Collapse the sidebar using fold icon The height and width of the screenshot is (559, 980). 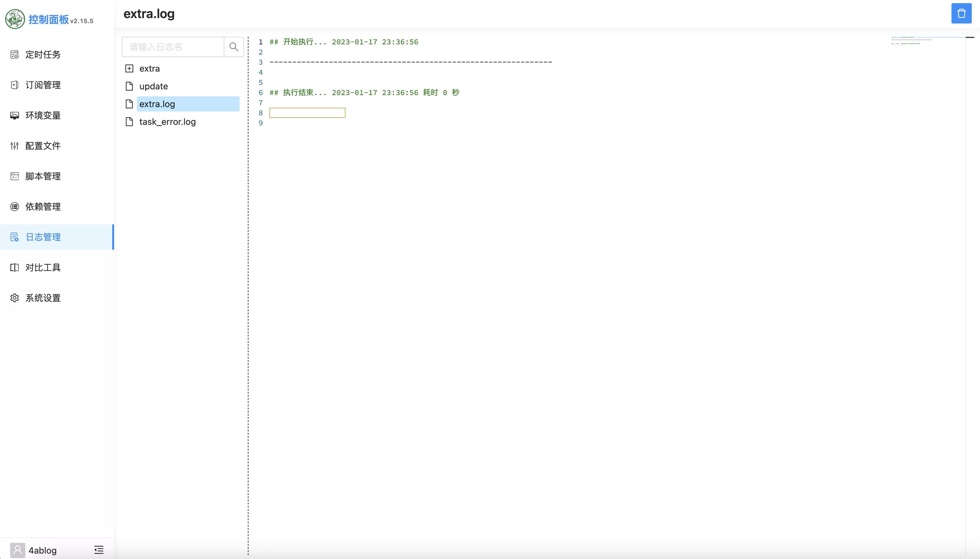[x=99, y=550]
